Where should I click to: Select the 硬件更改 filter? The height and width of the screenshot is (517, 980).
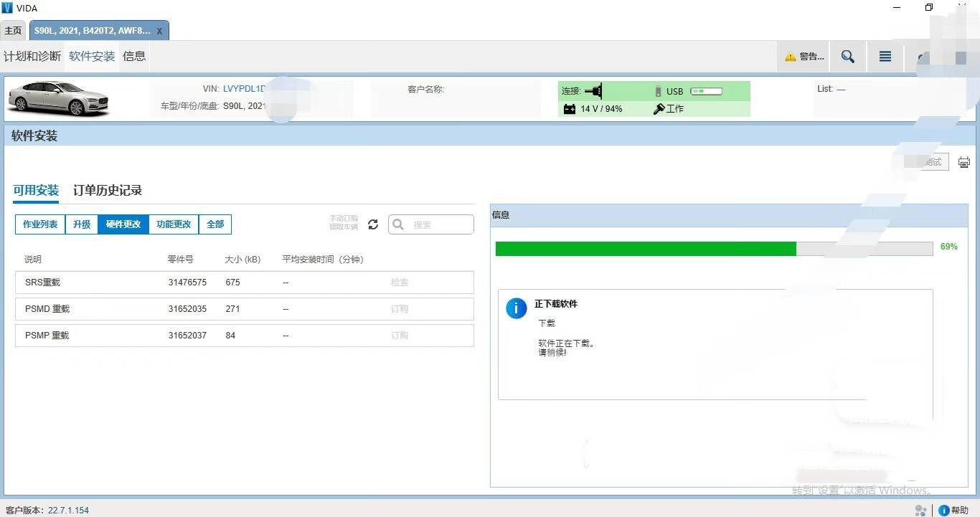[123, 224]
